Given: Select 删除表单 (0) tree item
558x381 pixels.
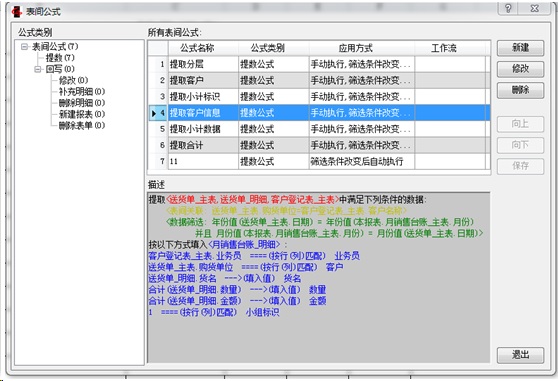Looking at the screenshot, I should [82, 125].
